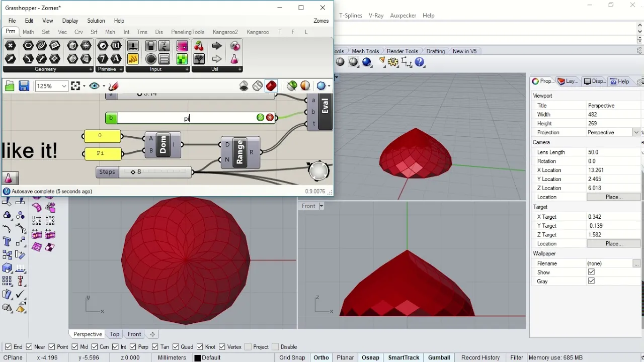Viewport: 644px width, 362px height.
Task: Click the Rhino Options gear icon
Action: (393, 62)
